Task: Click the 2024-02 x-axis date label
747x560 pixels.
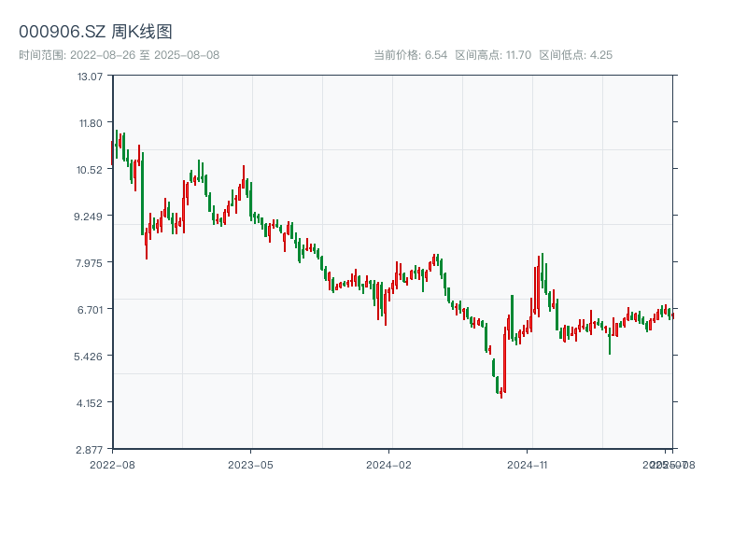Action: pos(389,464)
